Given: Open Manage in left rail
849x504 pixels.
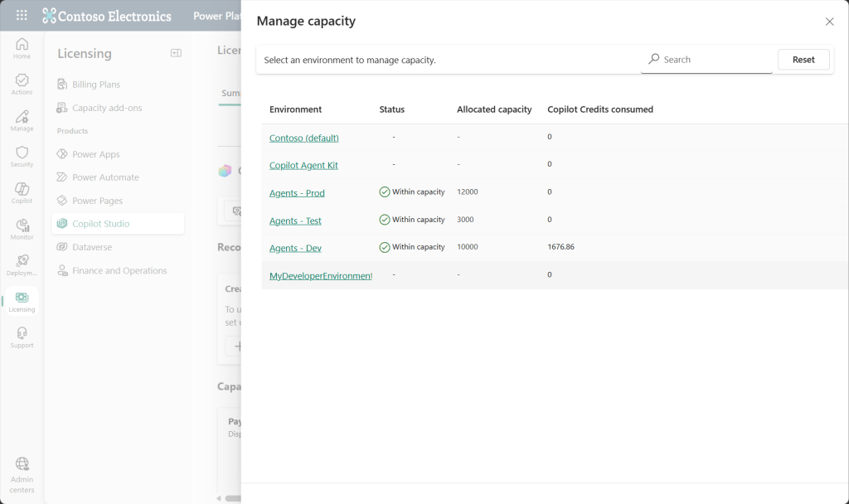Looking at the screenshot, I should coord(22,121).
